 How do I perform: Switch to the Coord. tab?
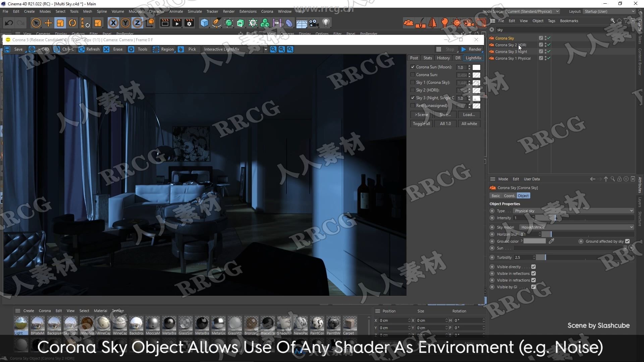509,196
